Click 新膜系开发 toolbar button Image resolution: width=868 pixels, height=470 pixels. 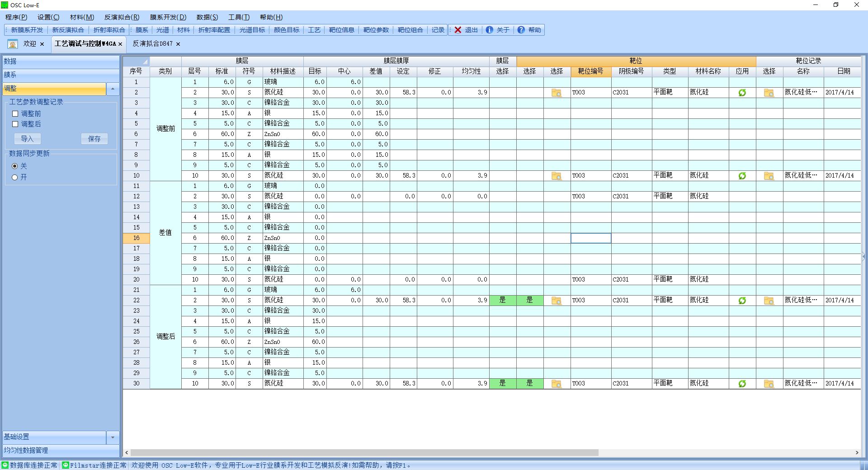point(27,30)
